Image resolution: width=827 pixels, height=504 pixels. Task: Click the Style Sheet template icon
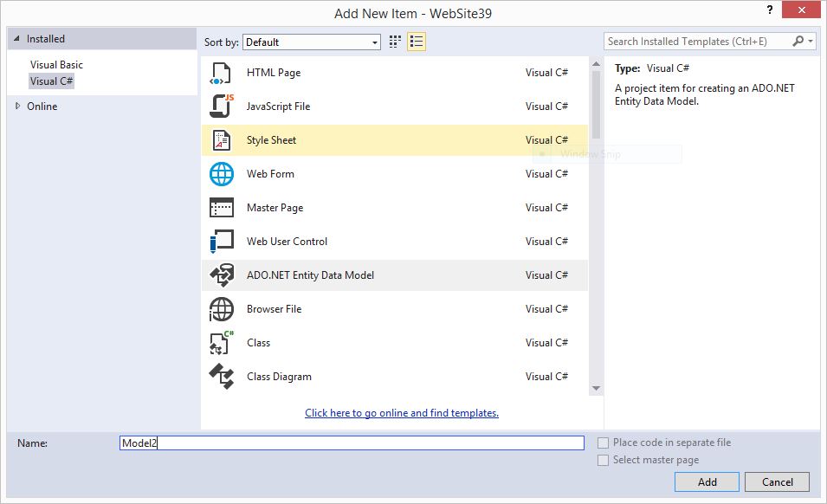tap(221, 139)
